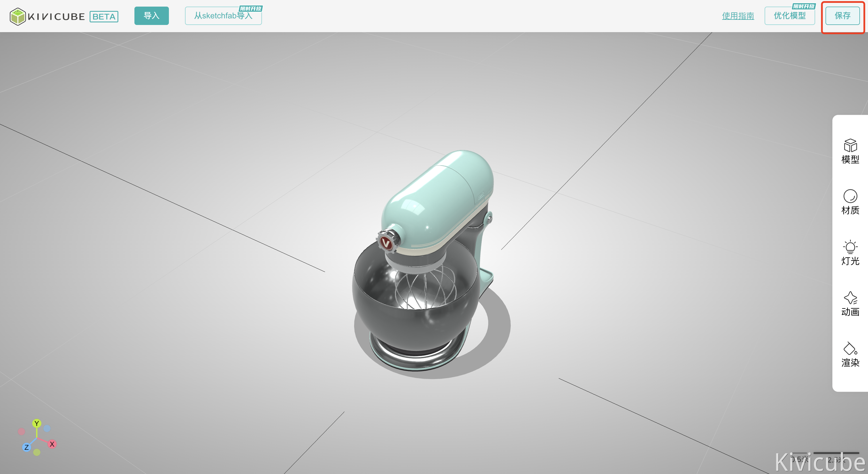868x474 pixels.
Task: Click the Kivicube cube logo
Action: 18,16
